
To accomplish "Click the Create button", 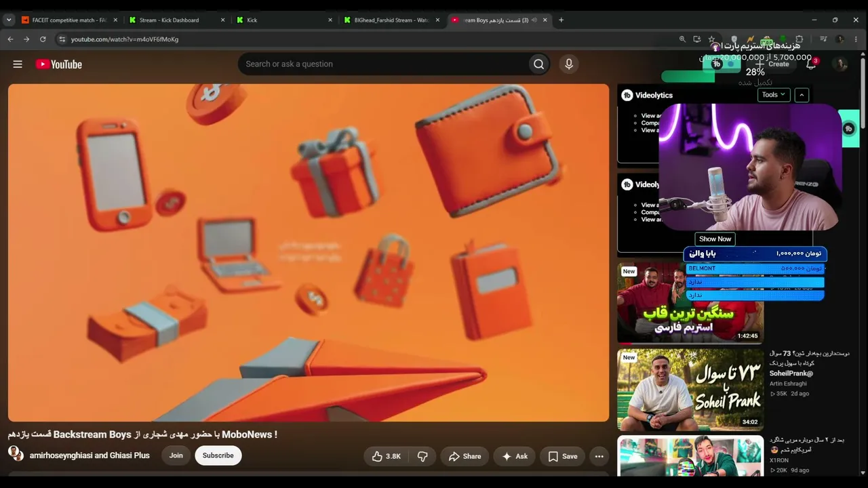I will coord(773,64).
